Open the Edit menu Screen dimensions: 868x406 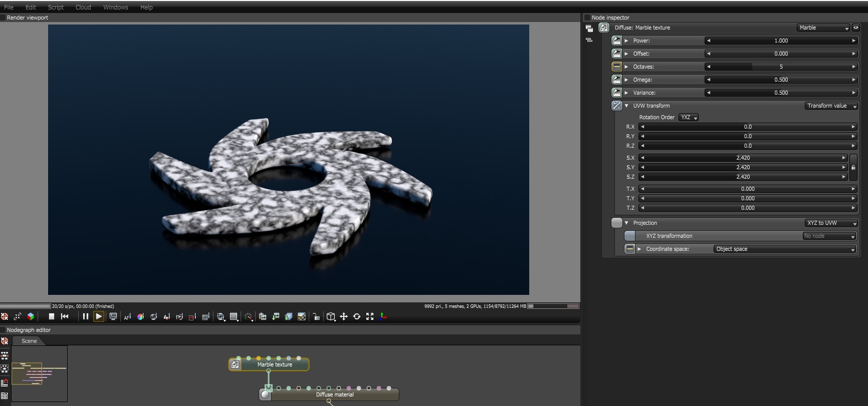[31, 7]
